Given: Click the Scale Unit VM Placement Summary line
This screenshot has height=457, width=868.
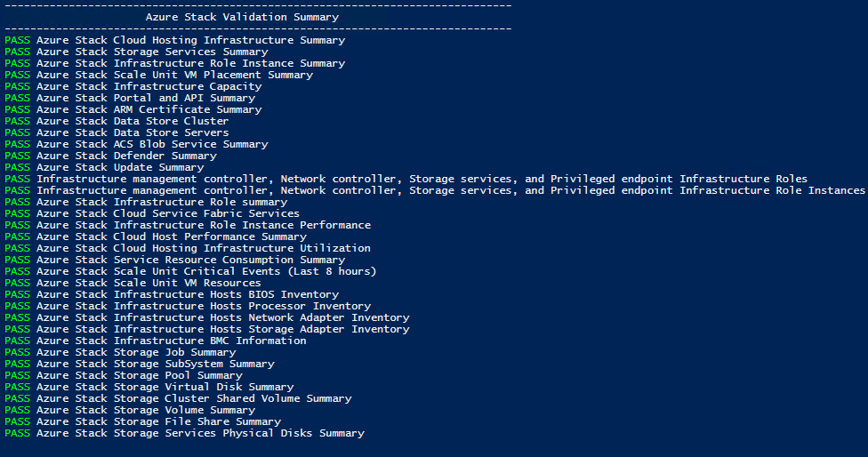Looking at the screenshot, I should coord(159,76).
